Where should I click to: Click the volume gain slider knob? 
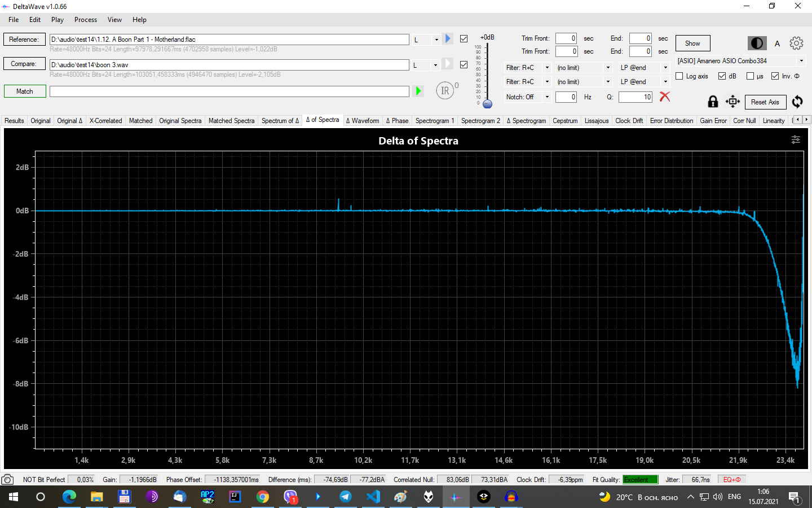tap(488, 104)
